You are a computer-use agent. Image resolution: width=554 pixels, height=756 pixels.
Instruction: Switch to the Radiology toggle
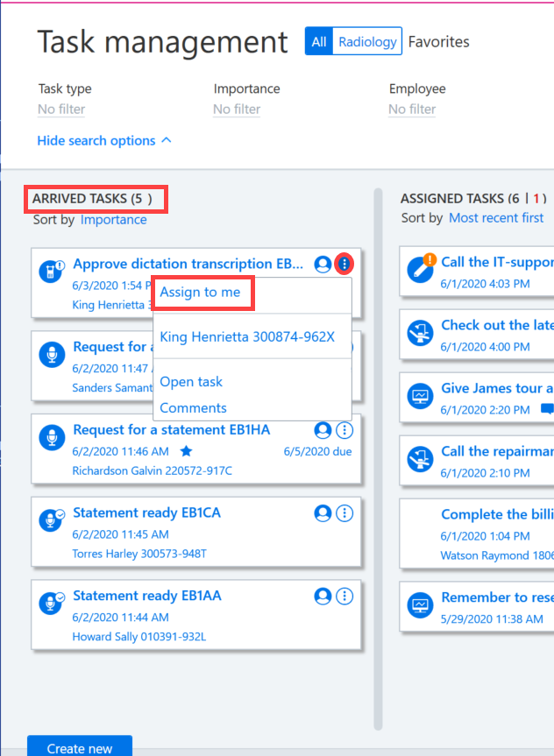click(367, 41)
